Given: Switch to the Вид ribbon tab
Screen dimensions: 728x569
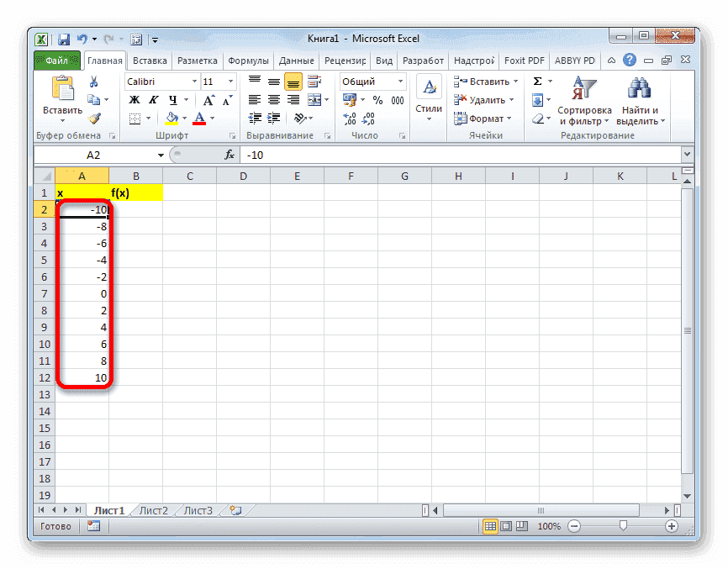Looking at the screenshot, I should (x=384, y=61).
